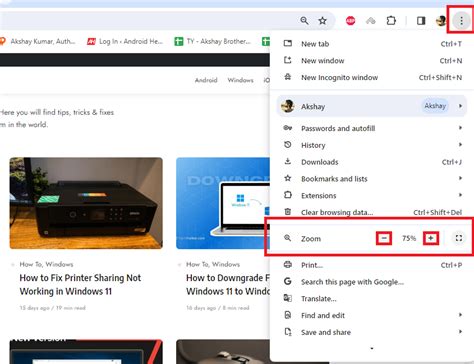
Task: Open the Extensions puzzle icon in toolbar
Action: (x=391, y=21)
